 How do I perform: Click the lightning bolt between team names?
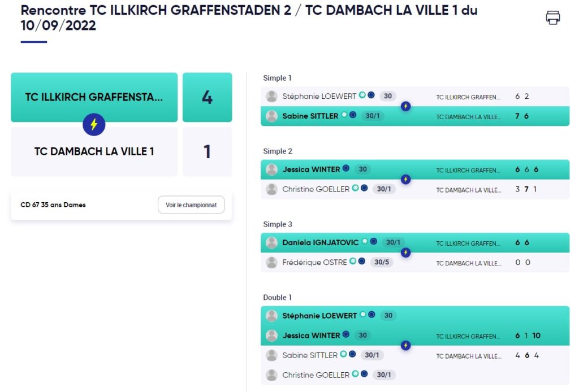click(x=94, y=124)
